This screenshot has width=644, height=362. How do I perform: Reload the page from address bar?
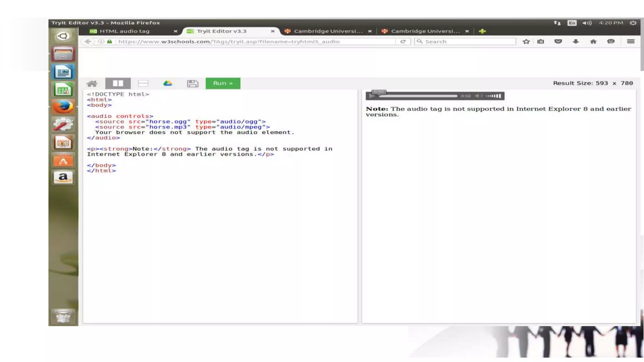(403, 41)
